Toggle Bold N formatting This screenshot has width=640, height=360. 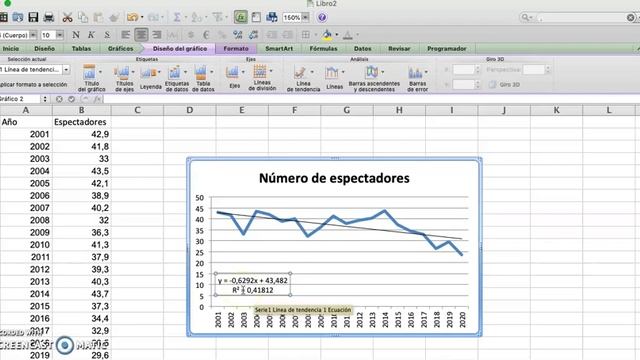tap(76, 35)
